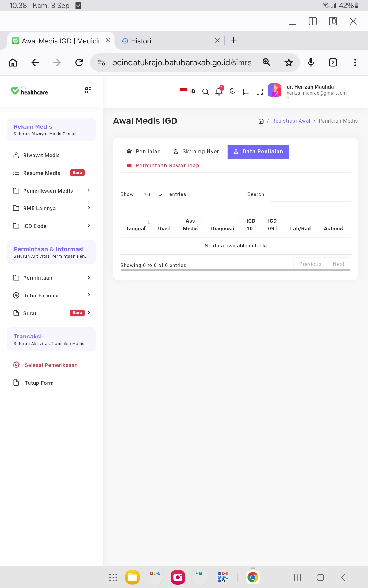
Task: Click Selesai Pemeriksaan in the sidebar
Action: [x=51, y=365]
